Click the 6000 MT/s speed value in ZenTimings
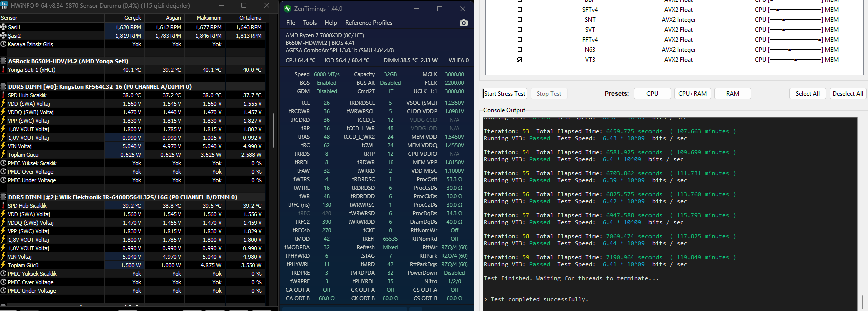This screenshot has height=311, width=868. point(327,74)
